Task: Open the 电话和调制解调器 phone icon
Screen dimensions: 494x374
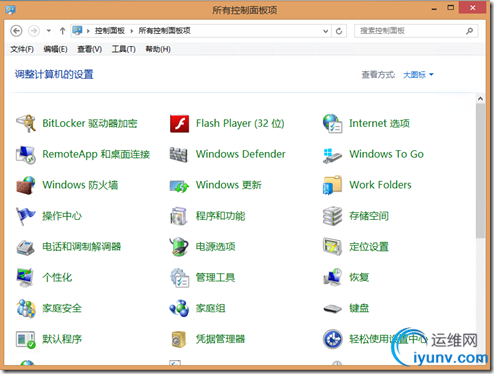Action: [26, 247]
